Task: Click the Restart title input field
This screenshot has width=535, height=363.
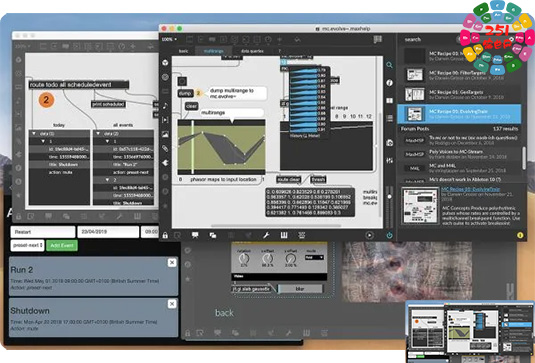Action: (43, 232)
